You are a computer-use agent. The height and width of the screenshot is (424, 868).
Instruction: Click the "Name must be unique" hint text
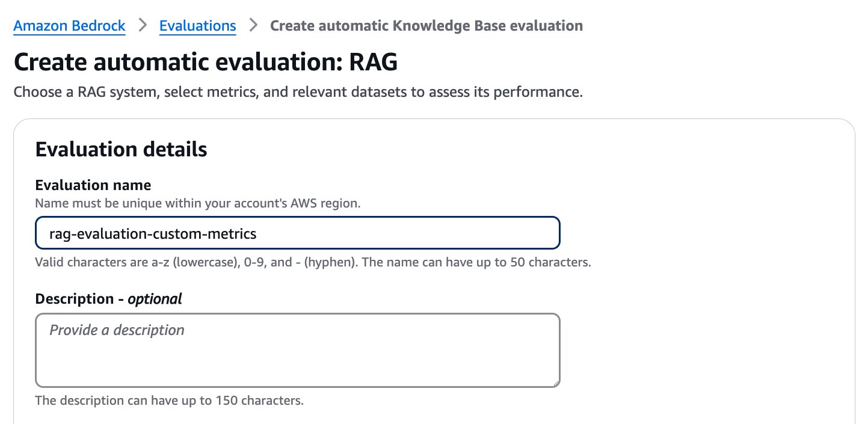(x=198, y=203)
